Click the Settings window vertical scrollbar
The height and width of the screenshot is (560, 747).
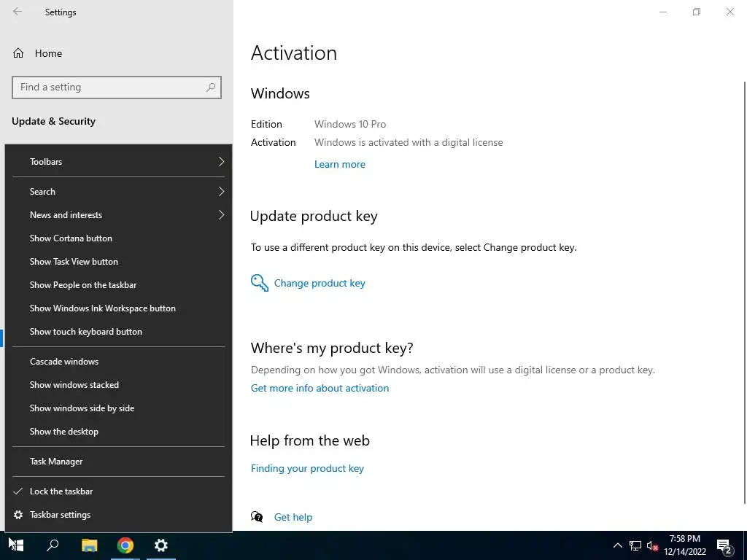745,292
